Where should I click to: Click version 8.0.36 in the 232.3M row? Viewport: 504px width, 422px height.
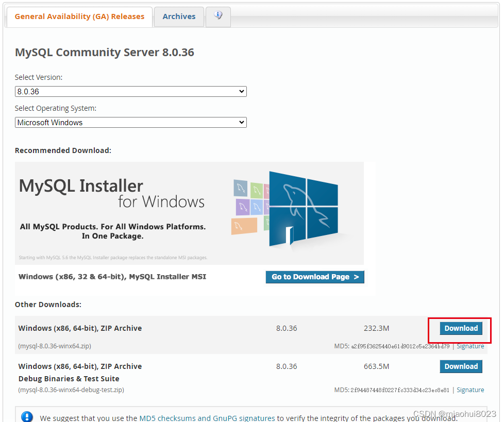[x=287, y=328]
